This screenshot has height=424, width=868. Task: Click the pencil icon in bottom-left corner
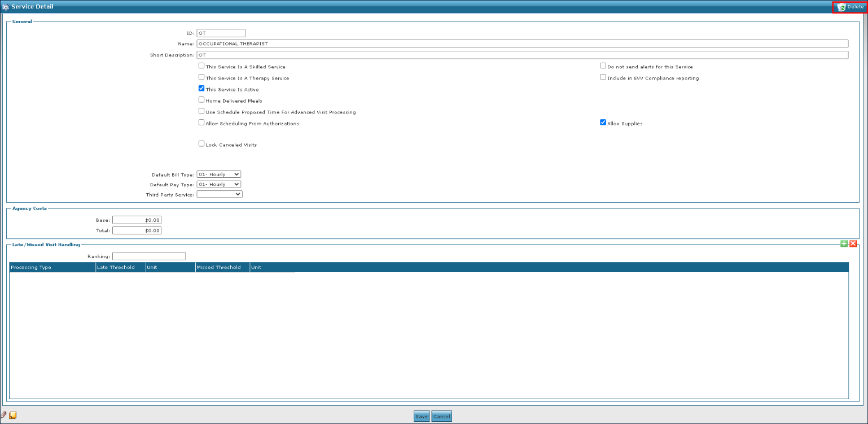pos(4,415)
